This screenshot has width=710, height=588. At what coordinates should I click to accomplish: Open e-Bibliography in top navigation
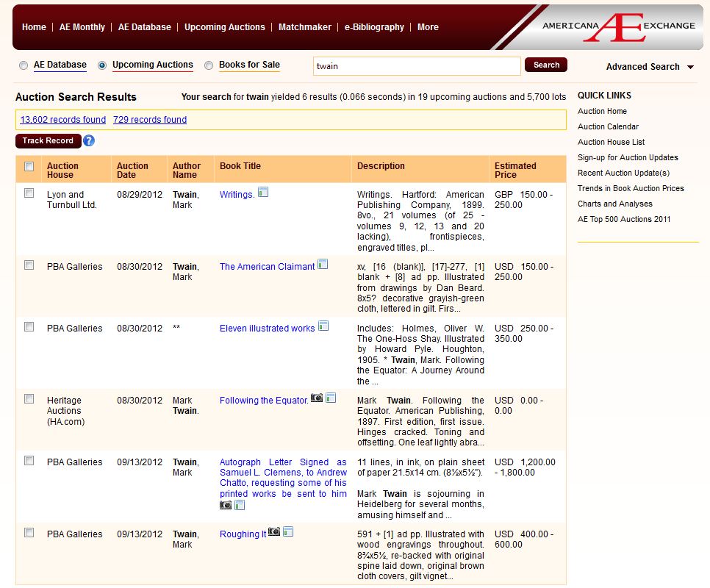click(374, 27)
